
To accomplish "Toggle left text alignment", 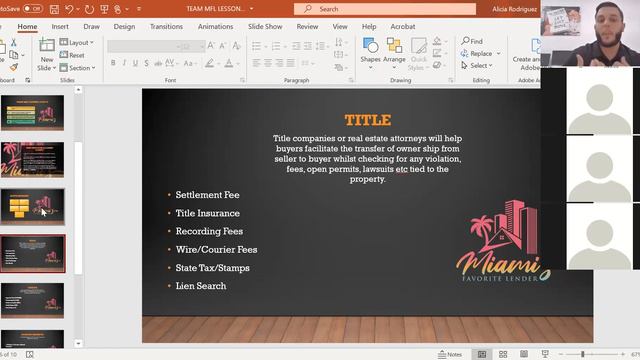I will click(x=256, y=63).
